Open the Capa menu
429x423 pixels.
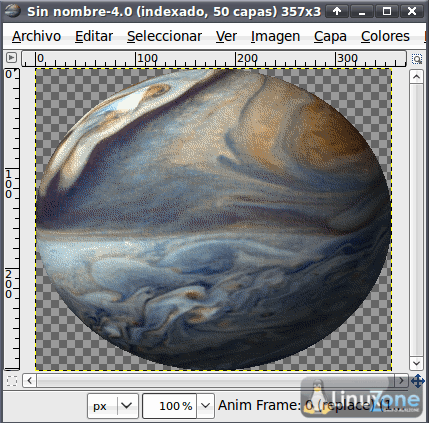(330, 36)
